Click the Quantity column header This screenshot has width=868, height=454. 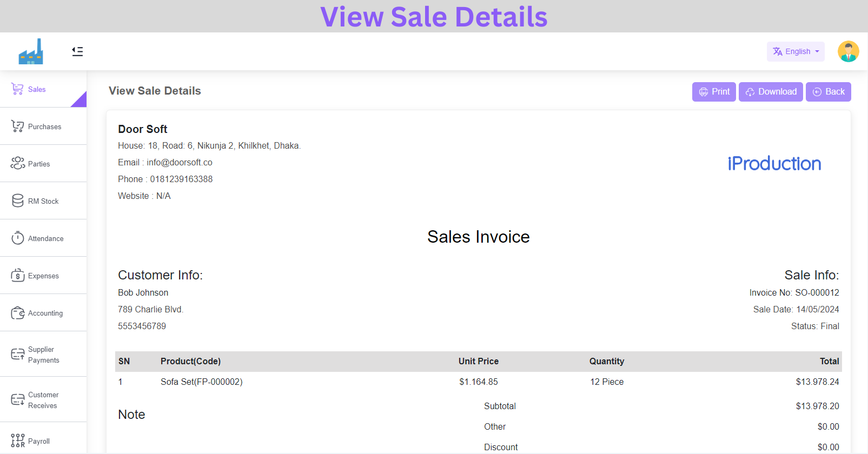pyautogui.click(x=607, y=361)
